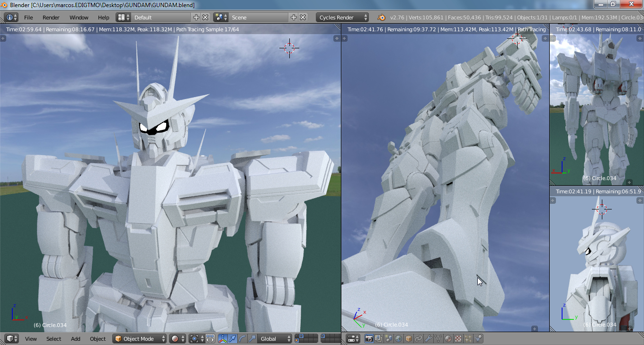Click the Default screen layout name field
The image size is (644, 345).
click(x=161, y=18)
